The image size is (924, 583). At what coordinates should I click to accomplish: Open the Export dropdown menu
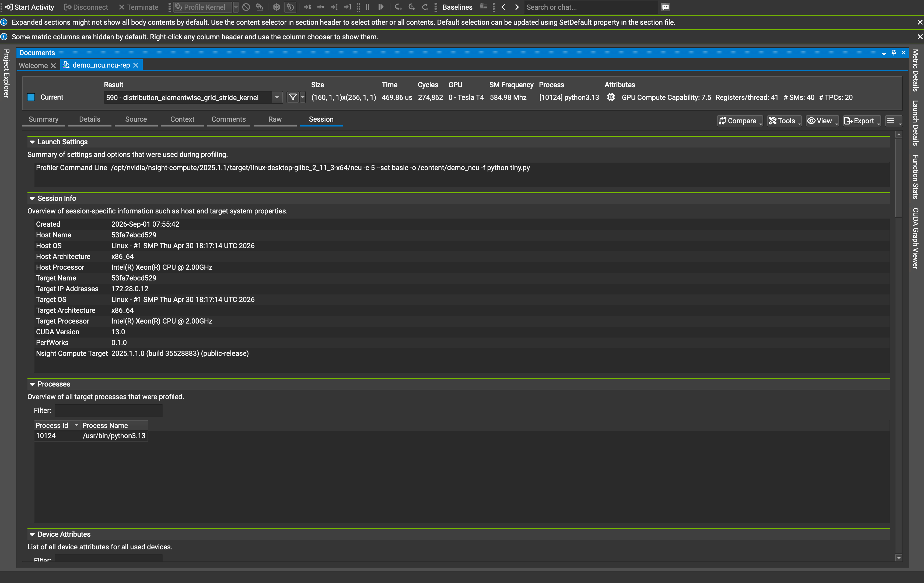(862, 121)
